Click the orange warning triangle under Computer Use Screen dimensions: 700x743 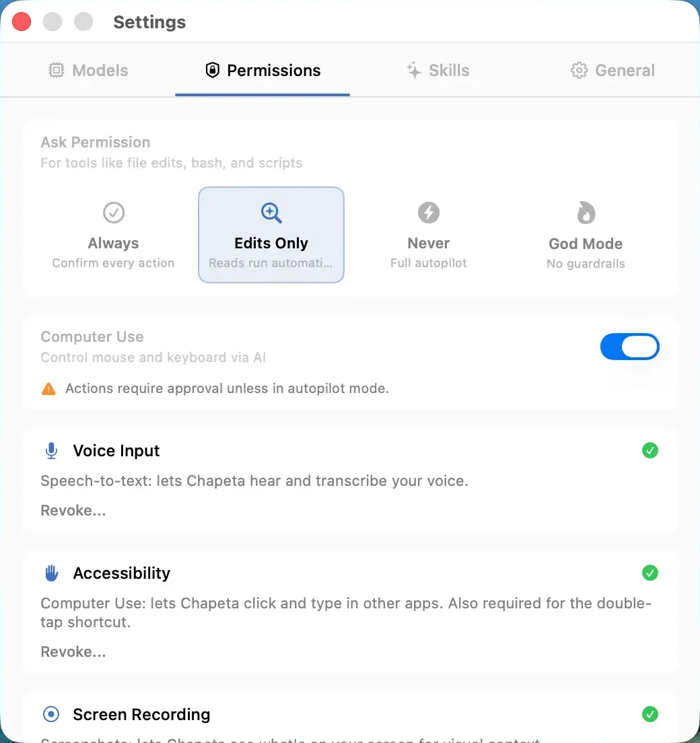coord(48,388)
